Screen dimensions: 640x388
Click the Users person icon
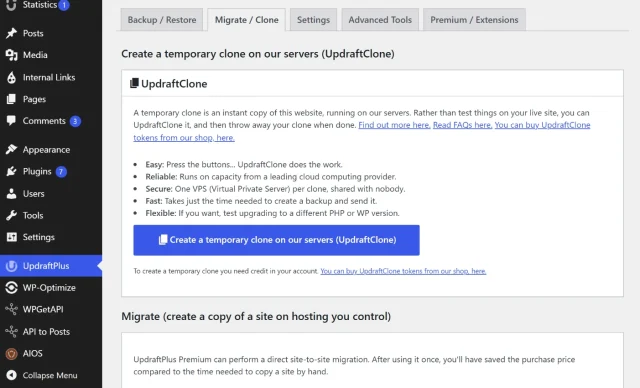point(11,193)
